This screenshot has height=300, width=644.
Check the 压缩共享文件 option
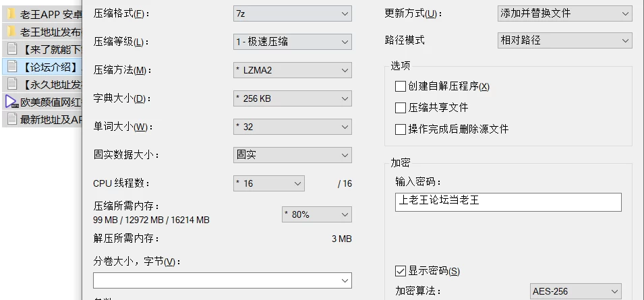coord(401,108)
